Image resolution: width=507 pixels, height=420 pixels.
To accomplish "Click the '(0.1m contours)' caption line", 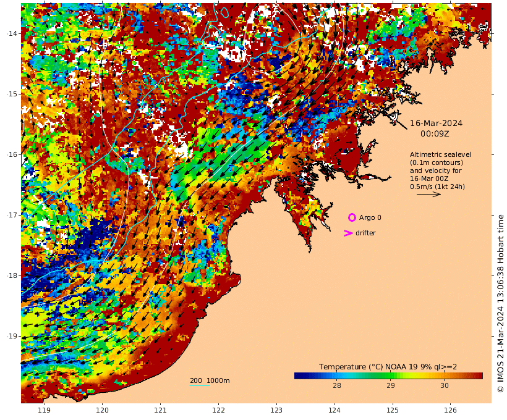I will pos(437,162).
